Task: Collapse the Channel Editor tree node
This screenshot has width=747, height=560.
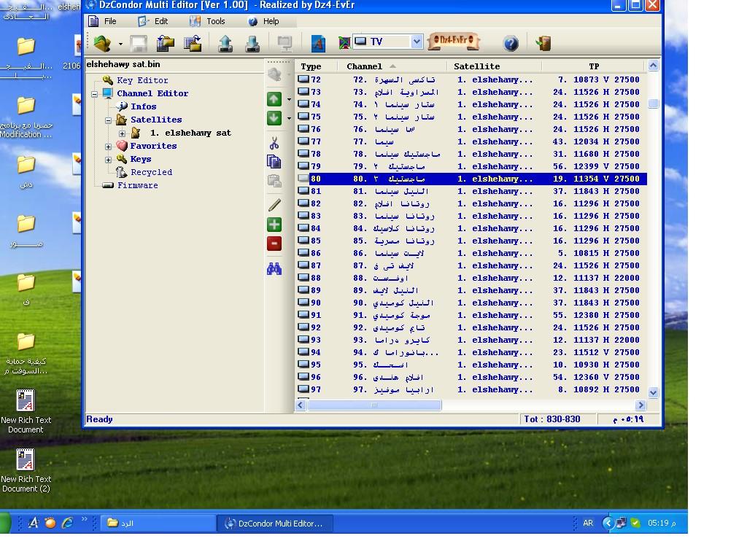Action: (x=95, y=94)
